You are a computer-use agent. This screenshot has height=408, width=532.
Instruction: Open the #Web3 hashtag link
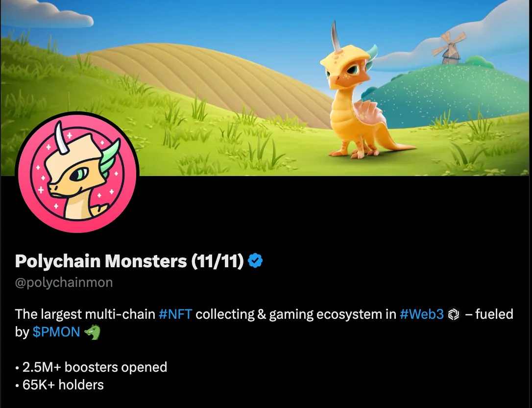click(422, 314)
